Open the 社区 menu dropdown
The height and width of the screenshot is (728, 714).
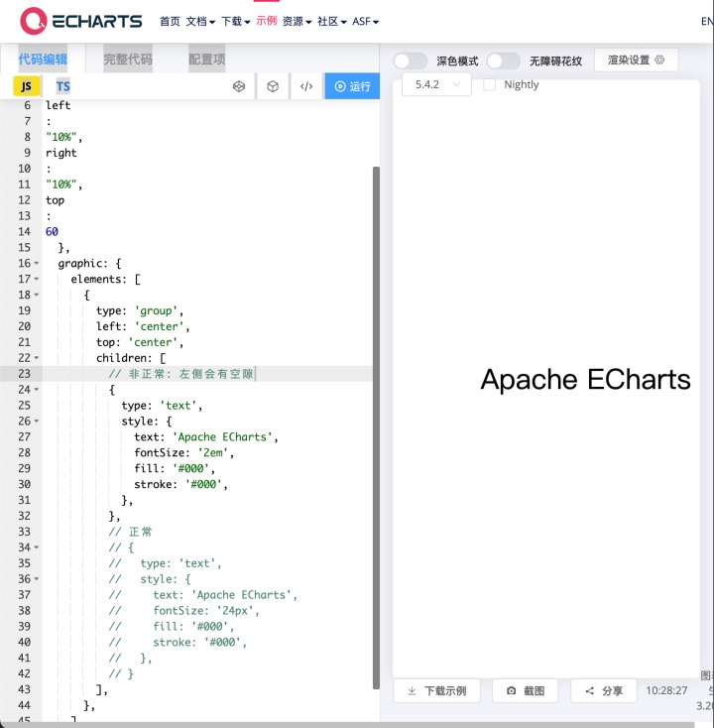332,22
